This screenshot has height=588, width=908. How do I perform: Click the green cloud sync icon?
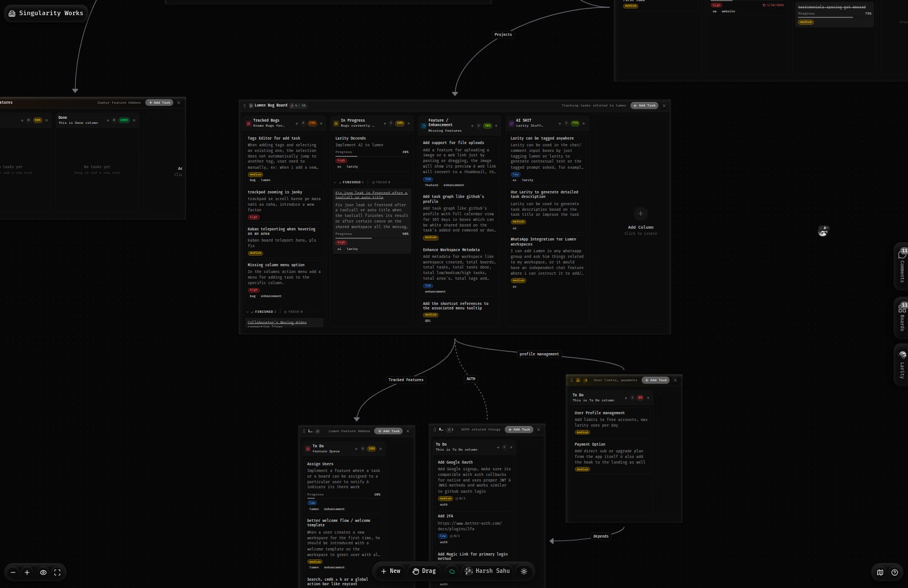pos(452,571)
